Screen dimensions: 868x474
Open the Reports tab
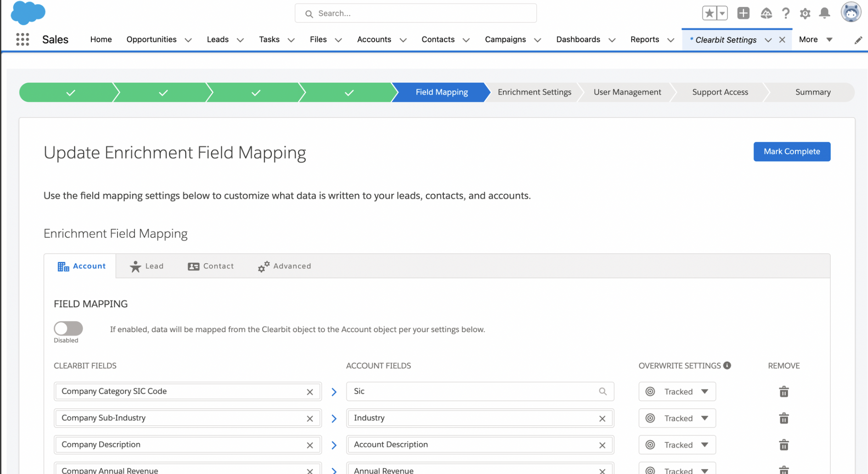click(x=645, y=39)
